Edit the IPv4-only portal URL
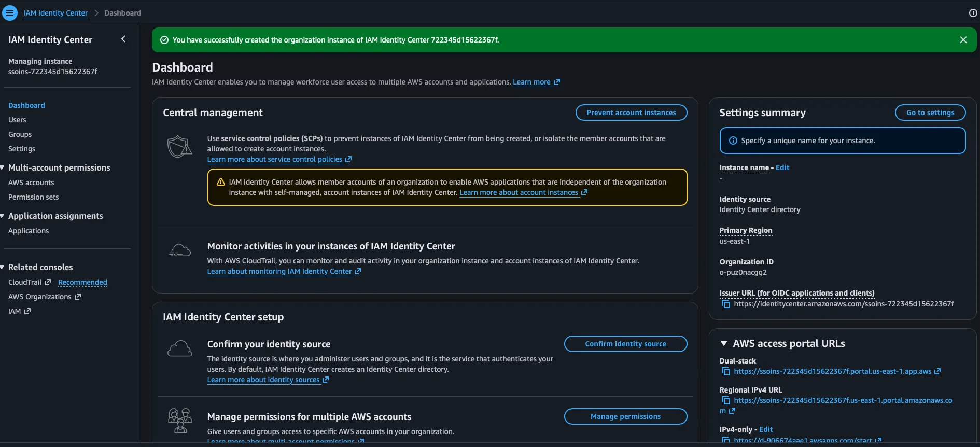The image size is (980, 447). click(766, 429)
